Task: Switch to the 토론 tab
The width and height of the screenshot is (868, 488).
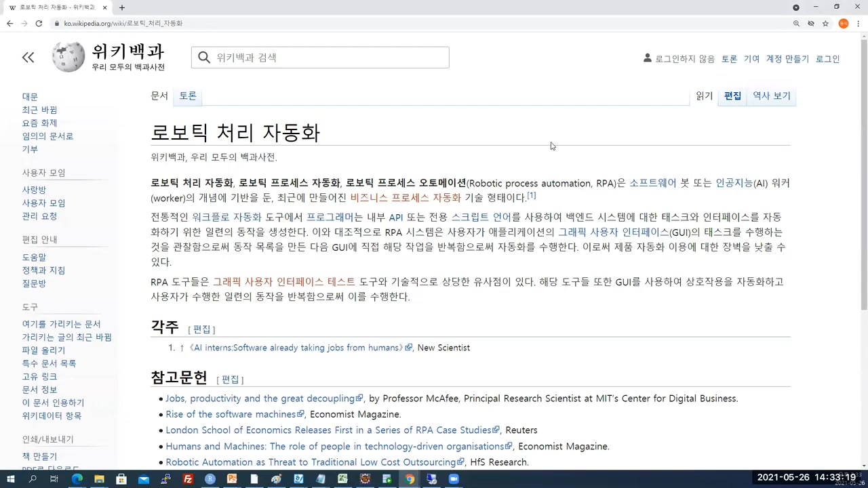Action: (x=188, y=96)
